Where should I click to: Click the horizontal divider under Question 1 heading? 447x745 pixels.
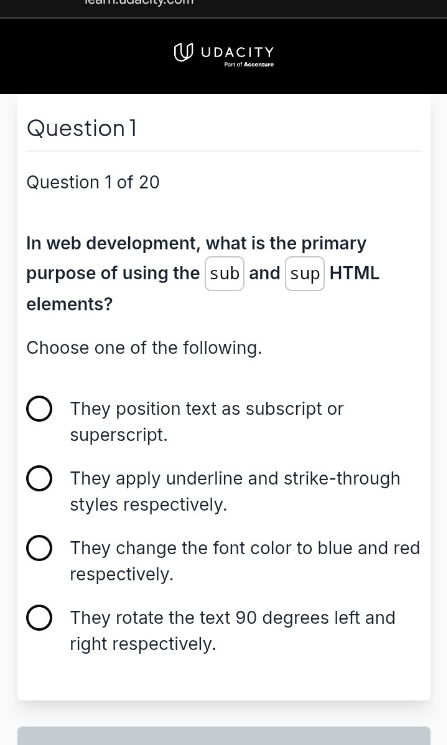[x=224, y=152]
